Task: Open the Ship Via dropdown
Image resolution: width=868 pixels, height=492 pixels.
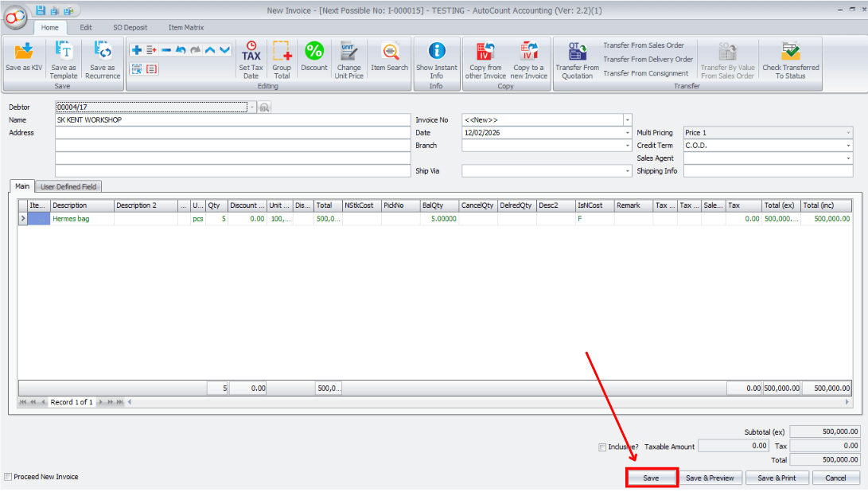Action: tap(624, 170)
